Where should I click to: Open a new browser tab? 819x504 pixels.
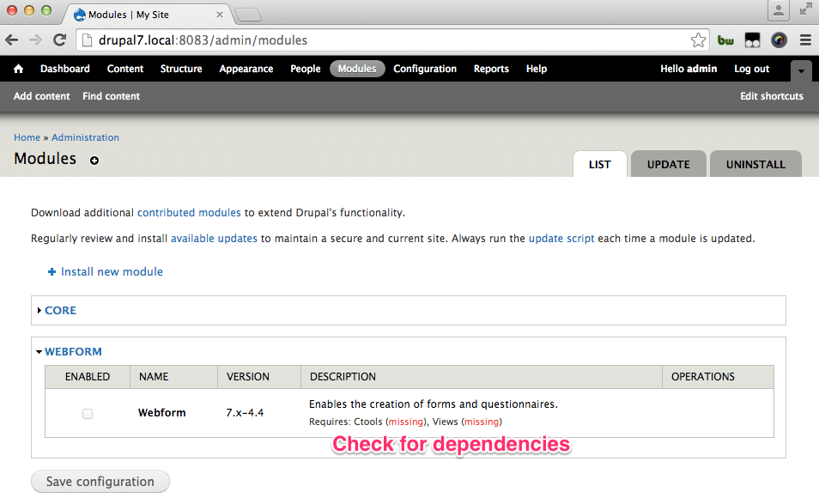pyautogui.click(x=248, y=14)
